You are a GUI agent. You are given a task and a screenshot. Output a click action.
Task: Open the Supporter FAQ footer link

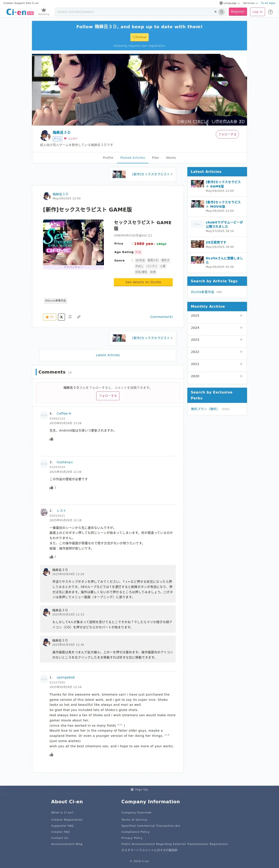coord(62,826)
